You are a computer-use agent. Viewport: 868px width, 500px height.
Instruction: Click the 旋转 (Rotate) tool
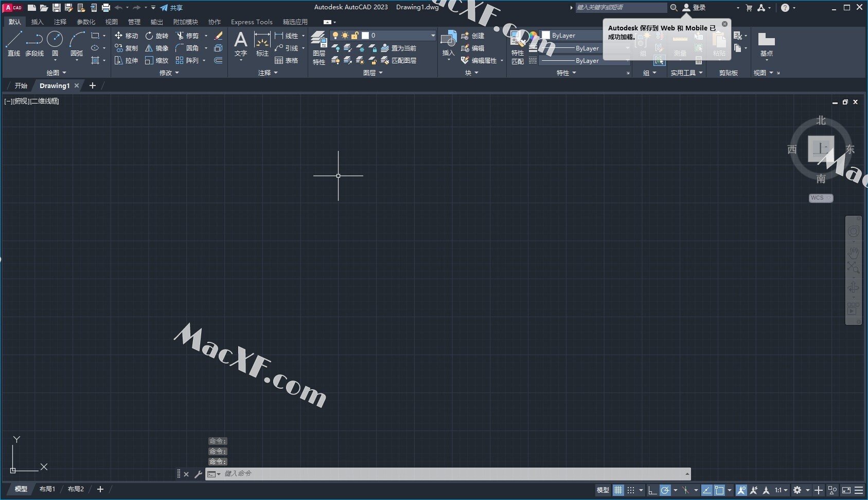click(157, 36)
